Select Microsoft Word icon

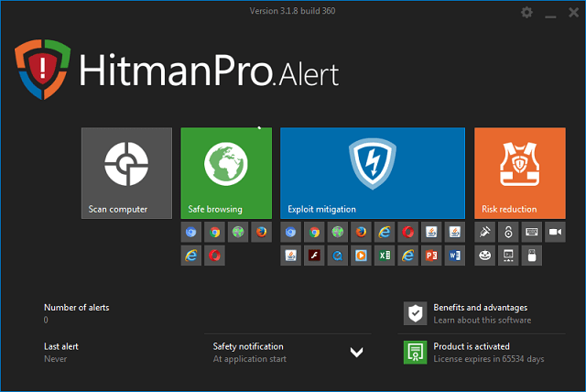coord(455,256)
